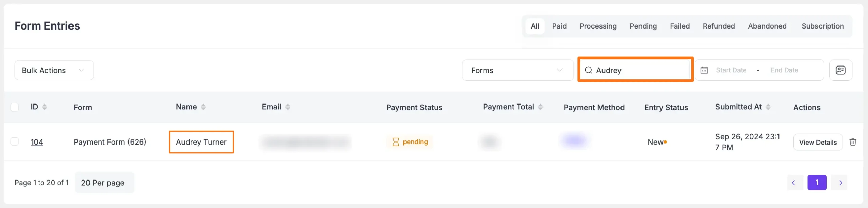The height and width of the screenshot is (208, 868).
Task: Sort entries by Email column arrows
Action: pos(288,107)
